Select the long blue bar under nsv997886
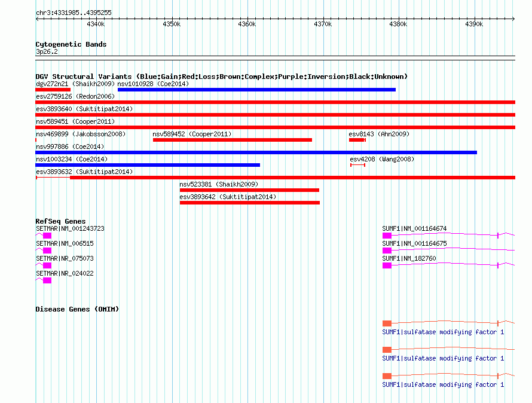The image size is (532, 403). 256,152
